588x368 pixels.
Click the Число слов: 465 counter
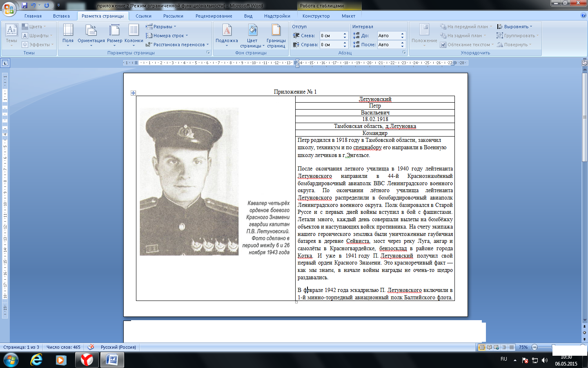click(63, 347)
